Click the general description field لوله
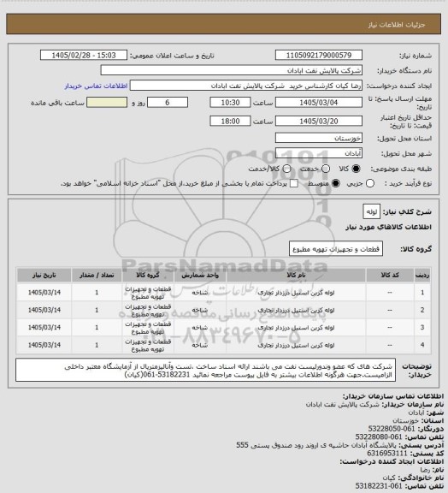Image resolution: width=448 pixels, height=493 pixels. [x=372, y=211]
